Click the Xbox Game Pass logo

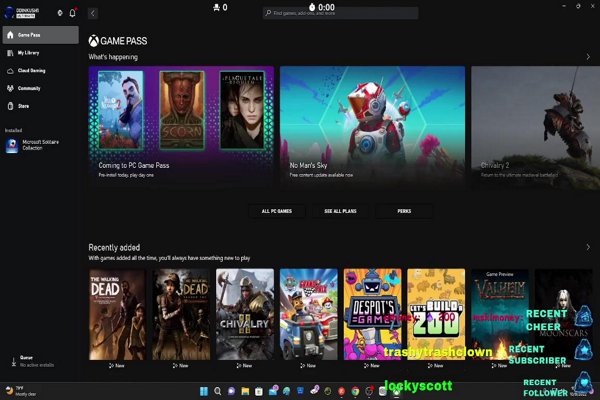(x=118, y=41)
